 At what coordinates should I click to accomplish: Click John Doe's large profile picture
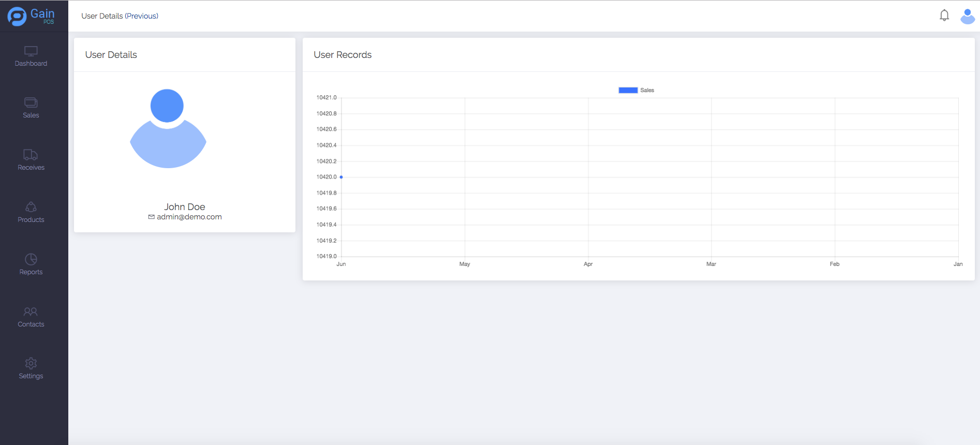click(168, 128)
